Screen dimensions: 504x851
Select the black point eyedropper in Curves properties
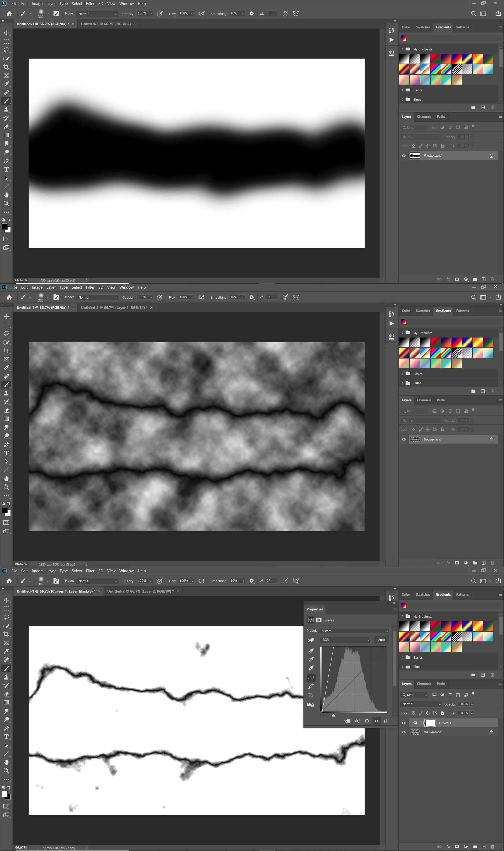pos(311,651)
